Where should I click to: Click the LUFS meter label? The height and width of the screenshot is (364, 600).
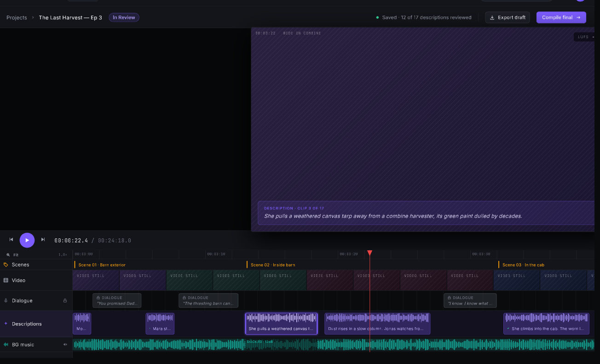coord(583,37)
